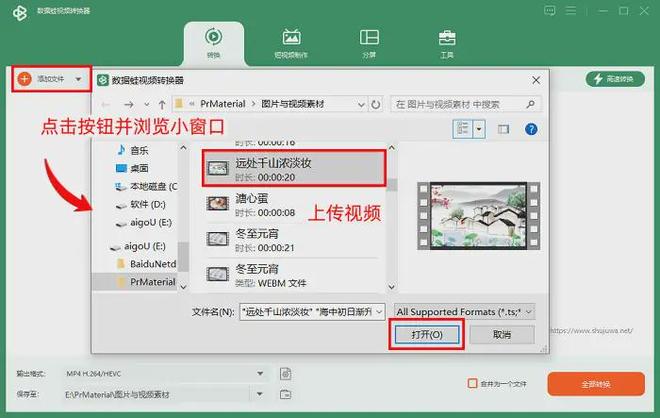Open the 输出格式 MP4 H.264/HEVC dropdown
This screenshot has height=418, width=660.
165,373
